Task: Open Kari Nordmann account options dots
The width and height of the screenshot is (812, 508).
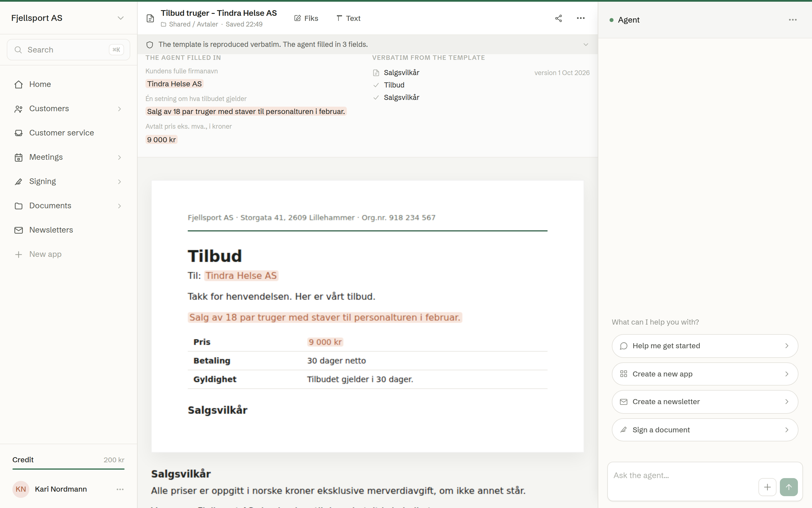Action: (120, 489)
